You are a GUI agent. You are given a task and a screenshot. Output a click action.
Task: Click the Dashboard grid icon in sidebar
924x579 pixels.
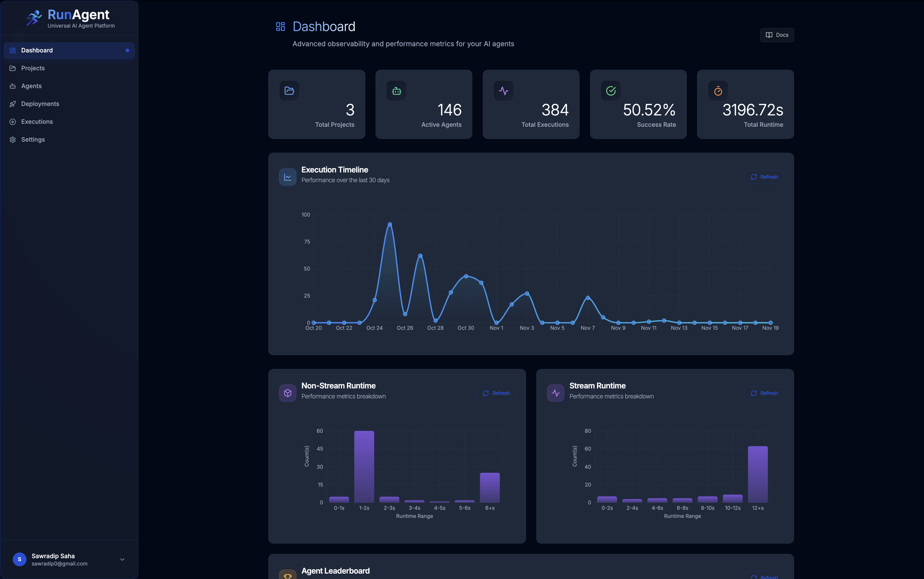(13, 51)
